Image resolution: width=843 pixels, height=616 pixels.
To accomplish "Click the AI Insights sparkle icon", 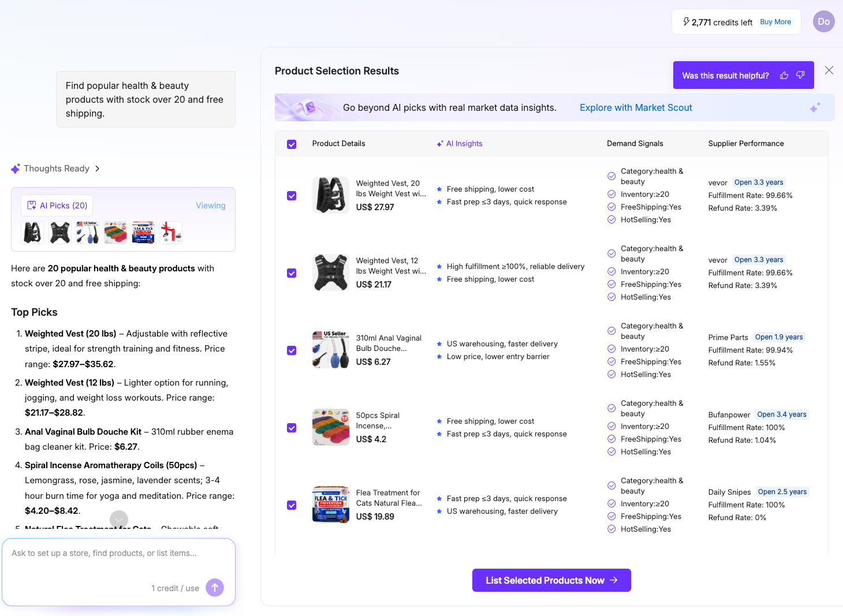I will click(x=440, y=144).
